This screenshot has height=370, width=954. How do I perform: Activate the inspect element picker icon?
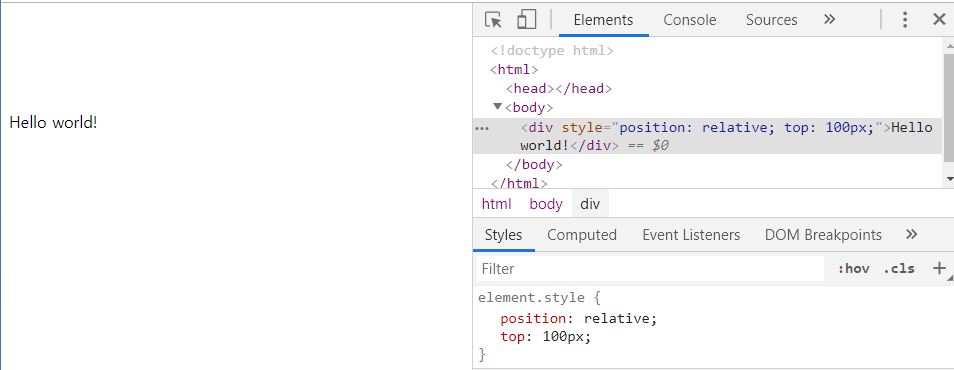coord(493,19)
